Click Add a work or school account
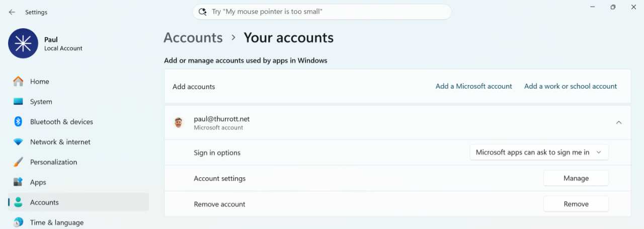This screenshot has height=229, width=644. 571,86
